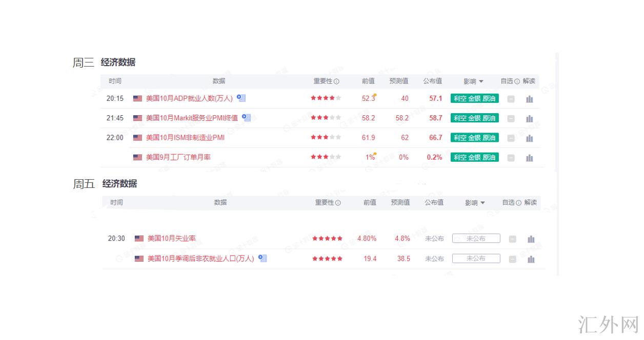Click previous value 61.9 on ISM row

click(x=368, y=138)
